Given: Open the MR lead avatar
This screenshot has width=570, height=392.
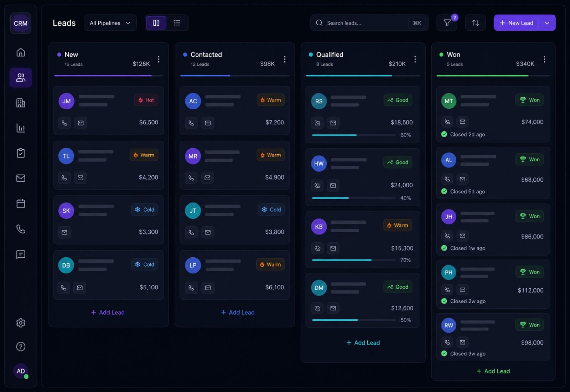Looking at the screenshot, I should click(x=193, y=156).
